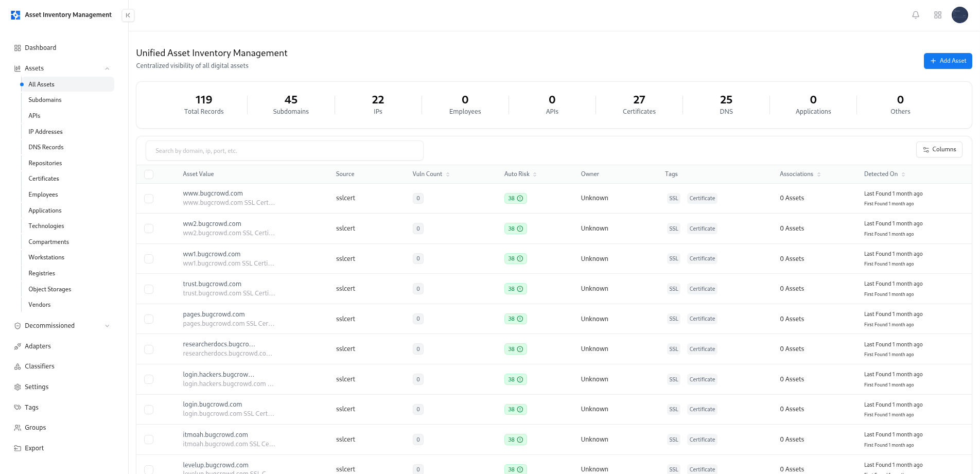This screenshot has height=474, width=980.
Task: Click the Asset Inventory Management logo
Action: pos(15,15)
